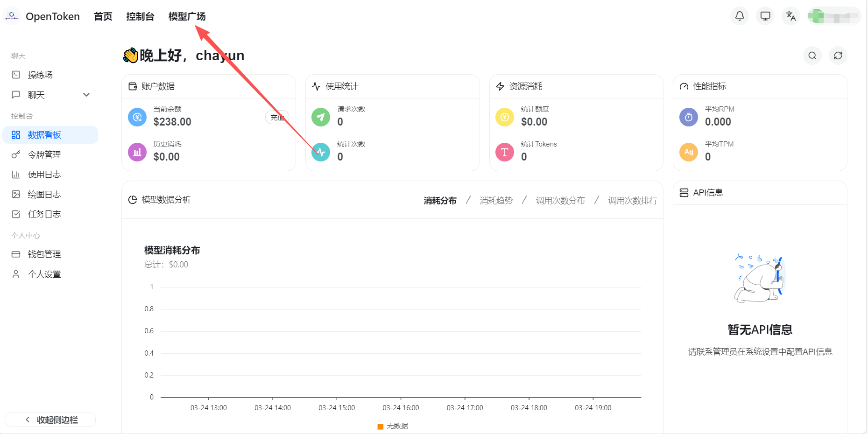868x434 pixels.
Task: Click the 当前余额 balance icon
Action: [x=137, y=117]
